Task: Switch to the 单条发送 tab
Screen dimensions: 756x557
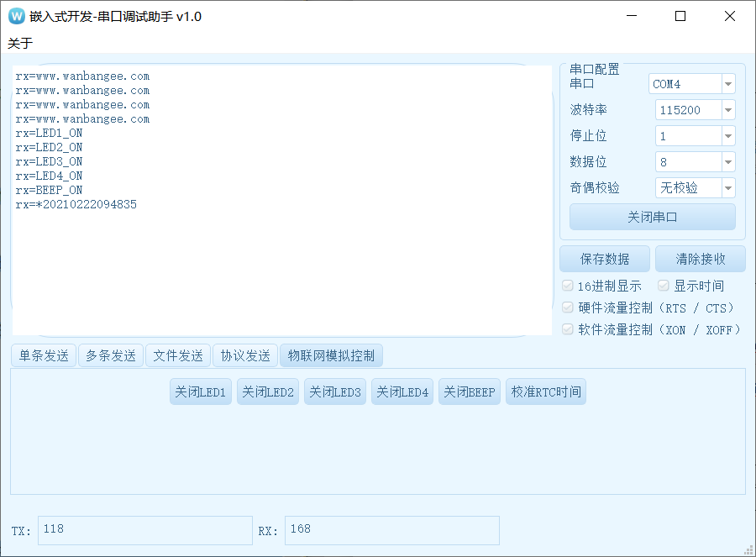Action: click(44, 356)
